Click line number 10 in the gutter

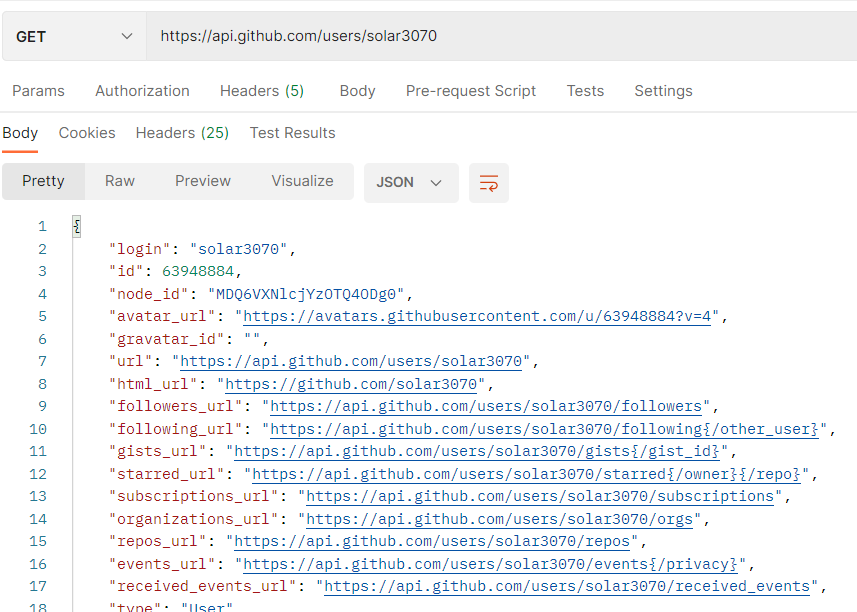tap(38, 429)
